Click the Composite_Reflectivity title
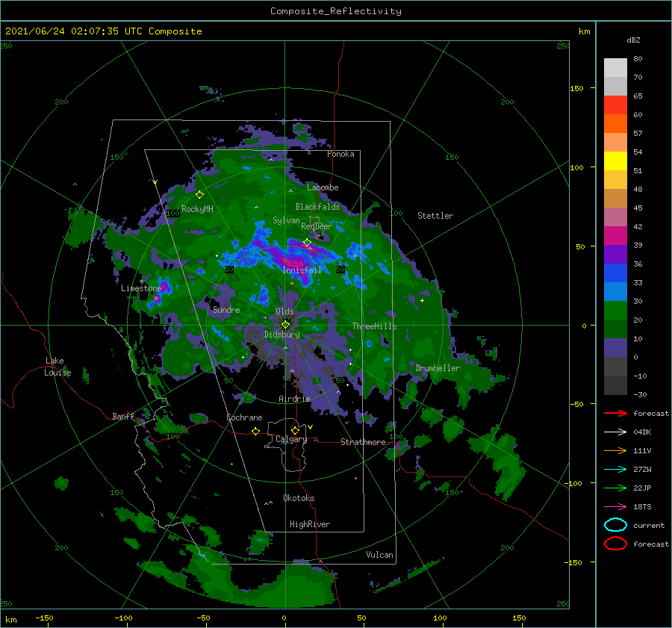The image size is (672, 628). (336, 11)
